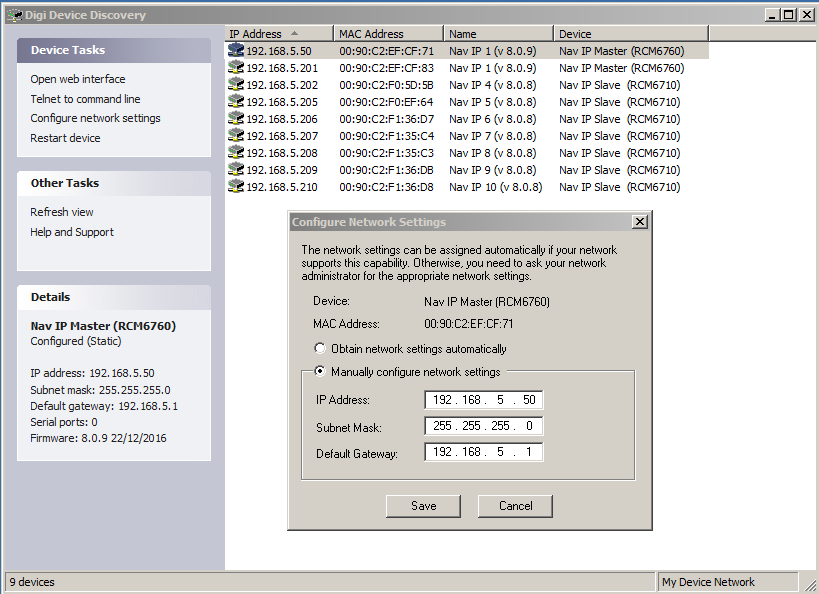The width and height of the screenshot is (819, 594).
Task: Click Configured (Static) status in Details
Action: [76, 341]
